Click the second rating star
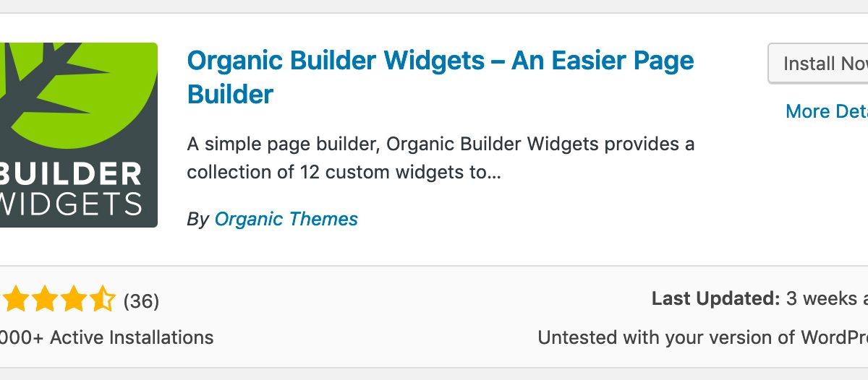This screenshot has height=380, width=868. point(43,299)
